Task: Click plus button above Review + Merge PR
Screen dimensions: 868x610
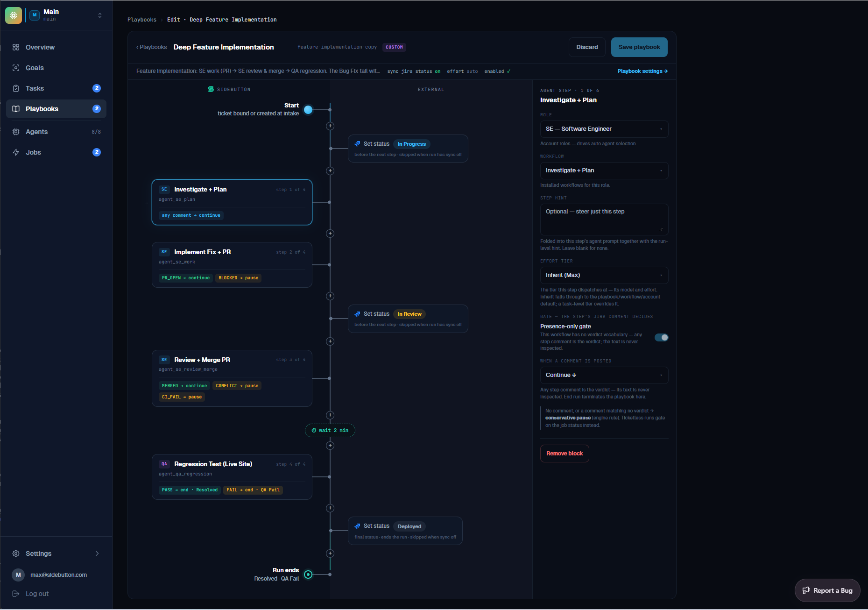Action: (x=330, y=341)
